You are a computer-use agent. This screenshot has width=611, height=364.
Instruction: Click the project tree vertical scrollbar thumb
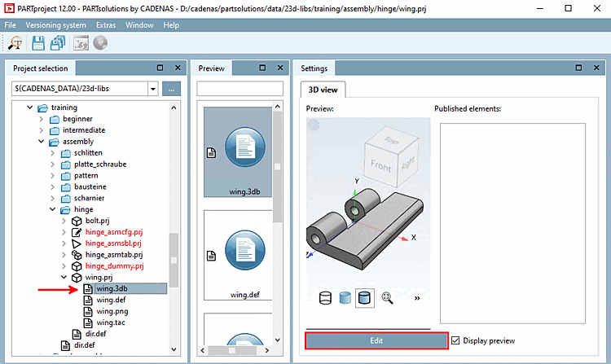pos(174,260)
